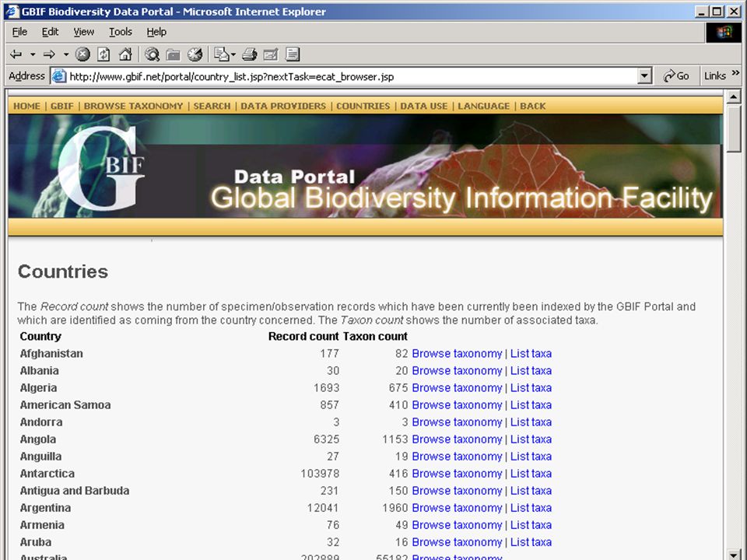Stop loading the page with Stop icon

coord(82,54)
